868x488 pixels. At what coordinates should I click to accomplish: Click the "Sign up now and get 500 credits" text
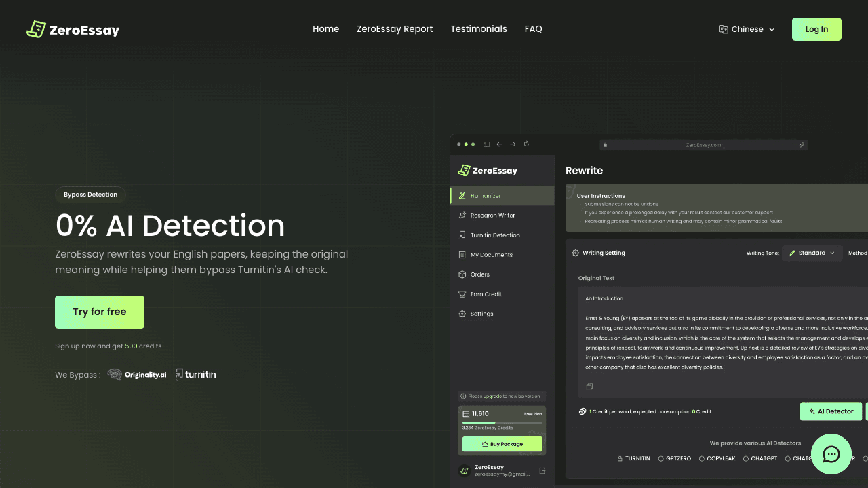pyautogui.click(x=108, y=346)
